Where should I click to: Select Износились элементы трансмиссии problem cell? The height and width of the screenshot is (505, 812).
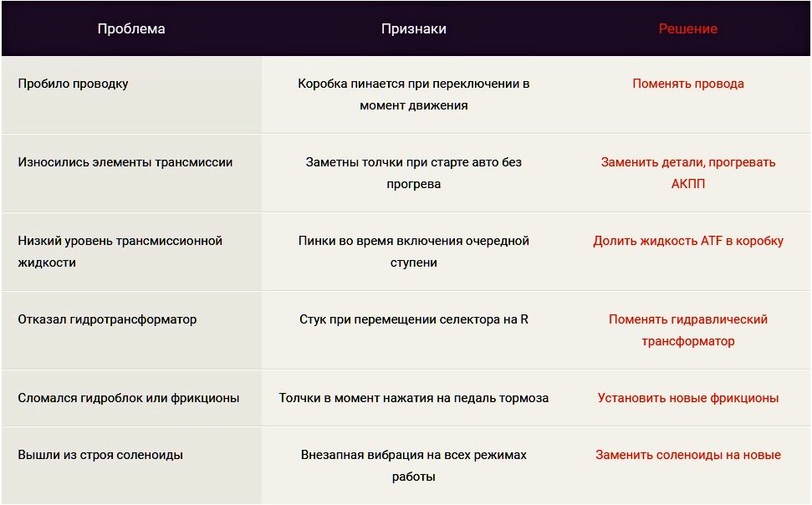coord(125,162)
